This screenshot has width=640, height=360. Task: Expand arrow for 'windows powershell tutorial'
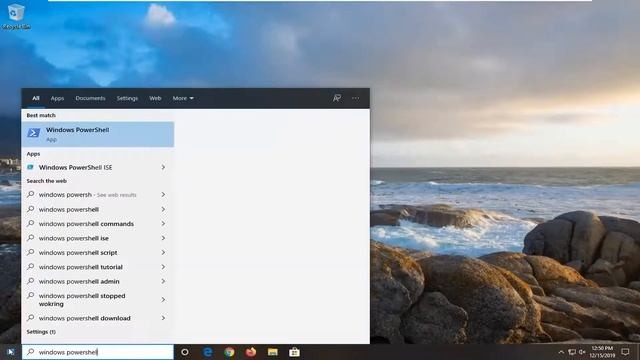163,267
